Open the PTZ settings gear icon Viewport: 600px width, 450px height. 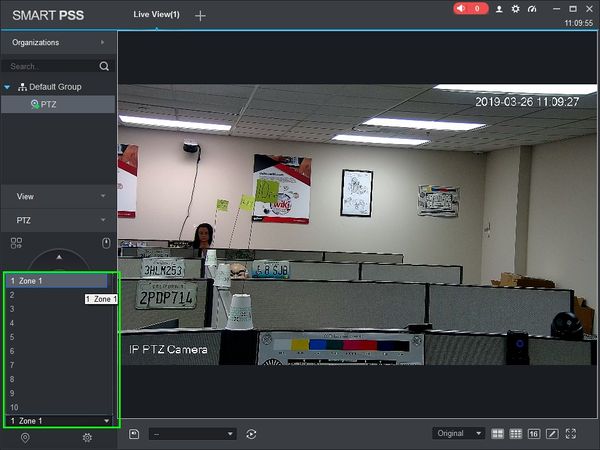tap(87, 437)
